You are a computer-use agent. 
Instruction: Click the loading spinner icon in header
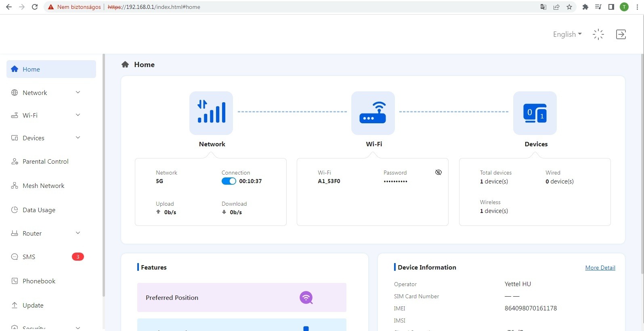pyautogui.click(x=598, y=34)
